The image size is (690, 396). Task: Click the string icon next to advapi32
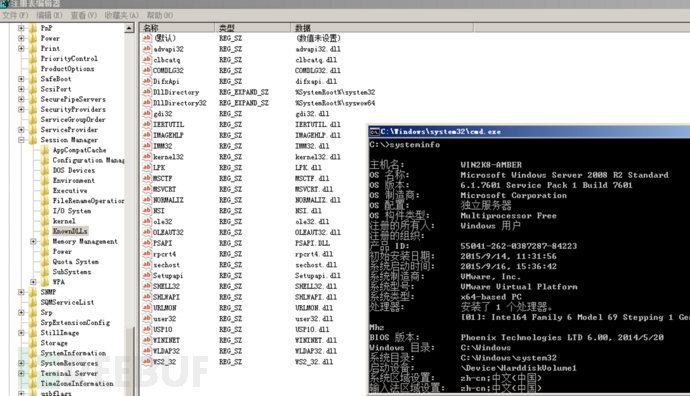[x=147, y=49]
